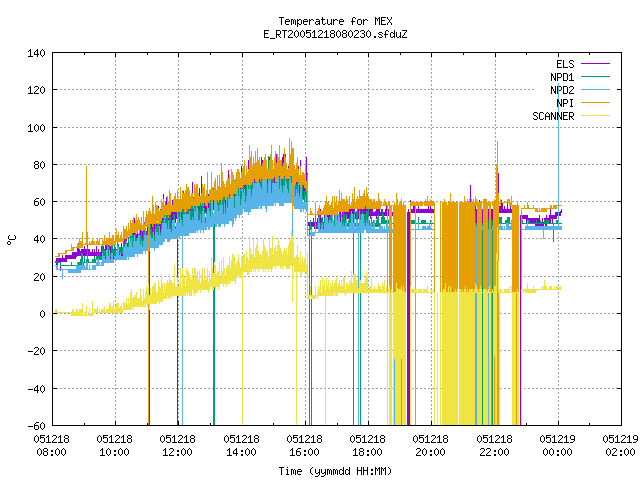The image size is (640, 480).
Task: Click the y-axis value 80
Action: [39, 165]
